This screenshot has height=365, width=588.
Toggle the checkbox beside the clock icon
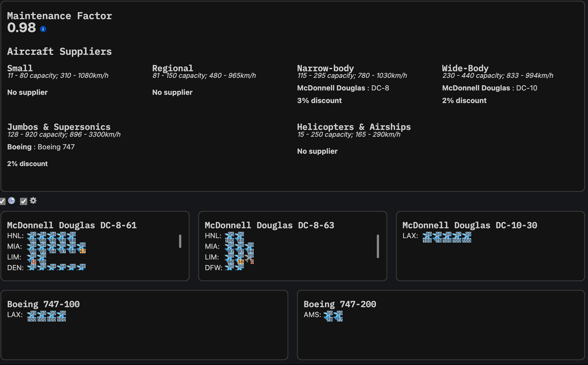click(2, 201)
